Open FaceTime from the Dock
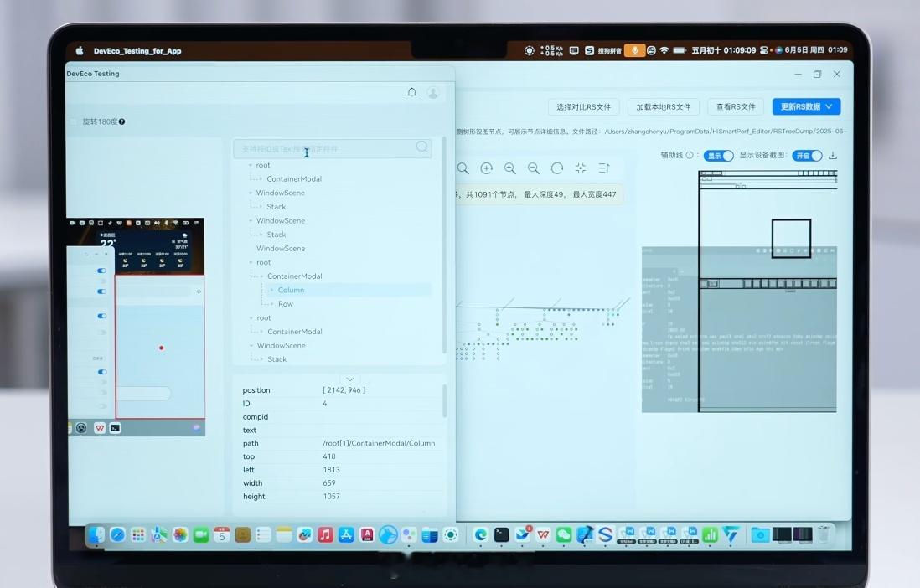Screen dimensions: 920x588 pyautogui.click(x=200, y=534)
